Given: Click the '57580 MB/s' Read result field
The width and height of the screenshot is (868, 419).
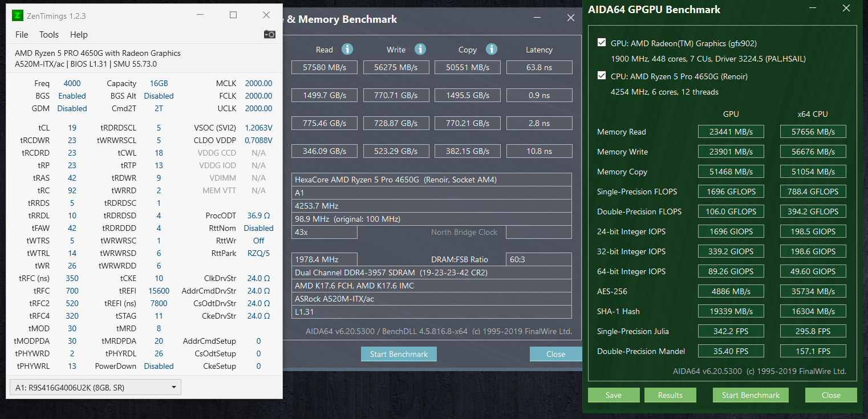Looking at the screenshot, I should [325, 67].
